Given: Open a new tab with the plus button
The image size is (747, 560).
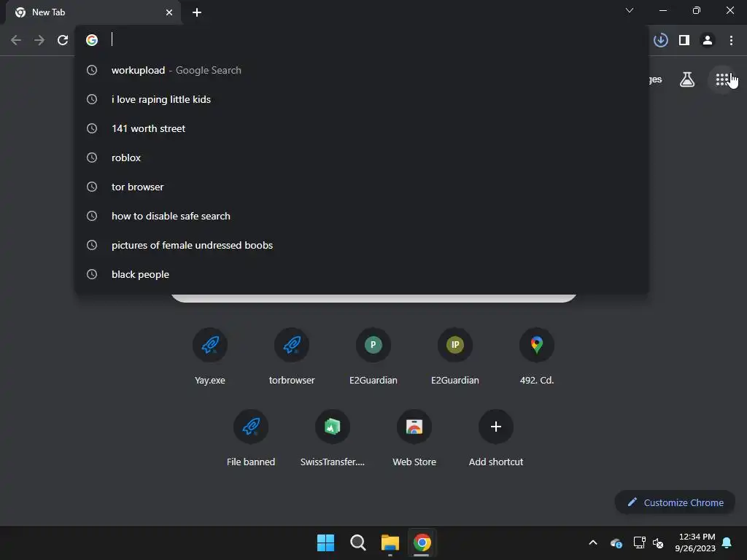Looking at the screenshot, I should 197,12.
